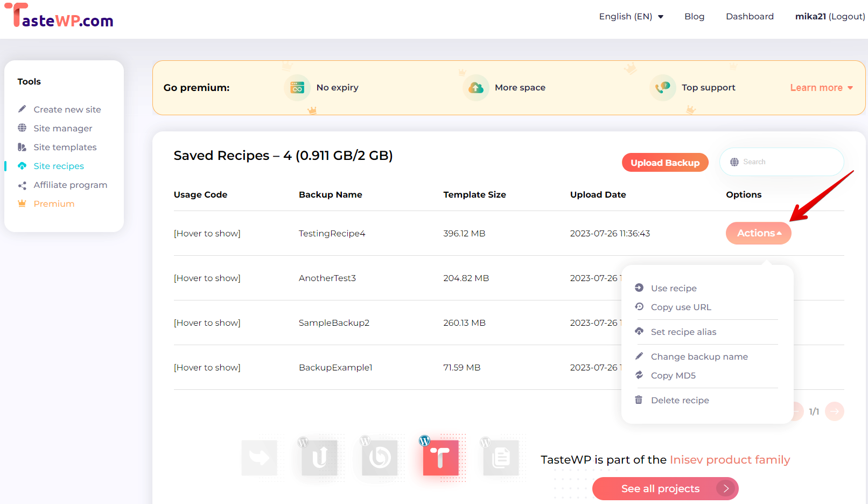This screenshot has width=868, height=504.
Task: Choose Copy use URL menu entry
Action: pos(681,307)
